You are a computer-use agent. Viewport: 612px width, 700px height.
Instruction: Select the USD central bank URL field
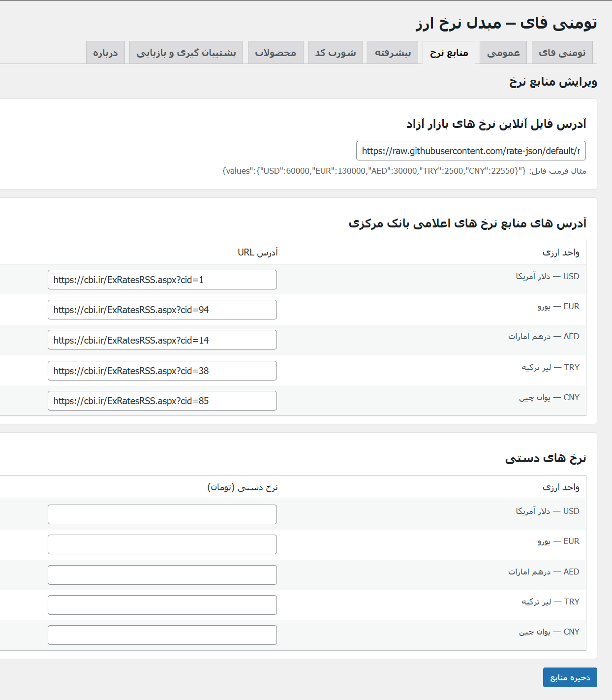(162, 279)
